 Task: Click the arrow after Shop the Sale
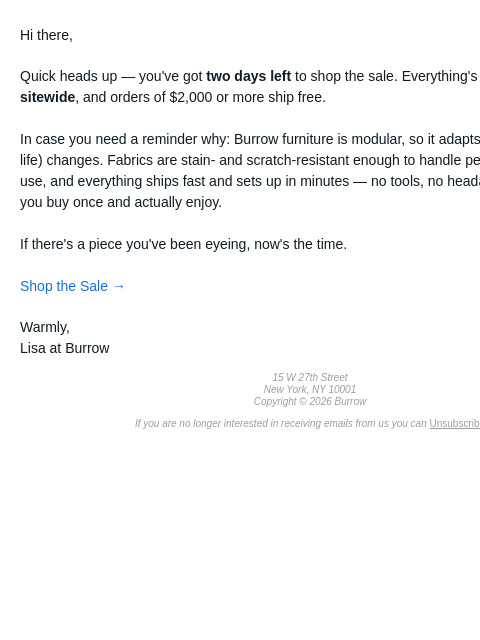(118, 287)
